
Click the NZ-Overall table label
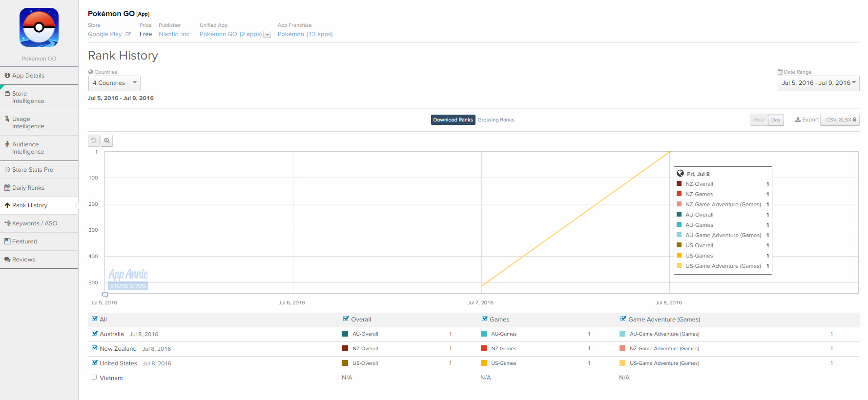pos(365,348)
